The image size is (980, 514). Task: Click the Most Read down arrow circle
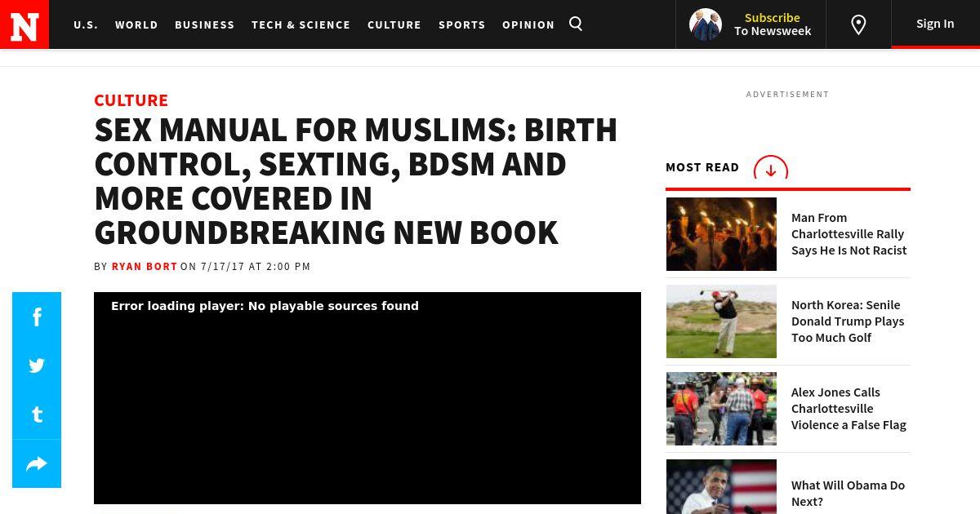click(770, 168)
